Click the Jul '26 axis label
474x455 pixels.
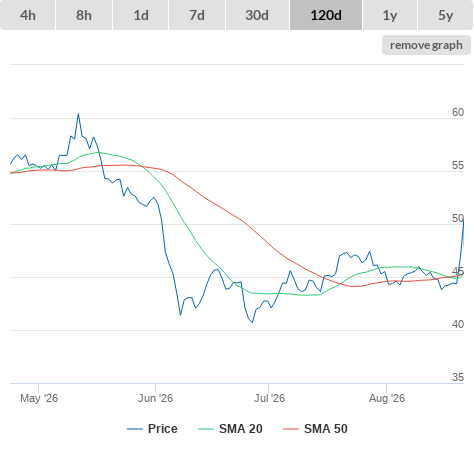point(269,398)
